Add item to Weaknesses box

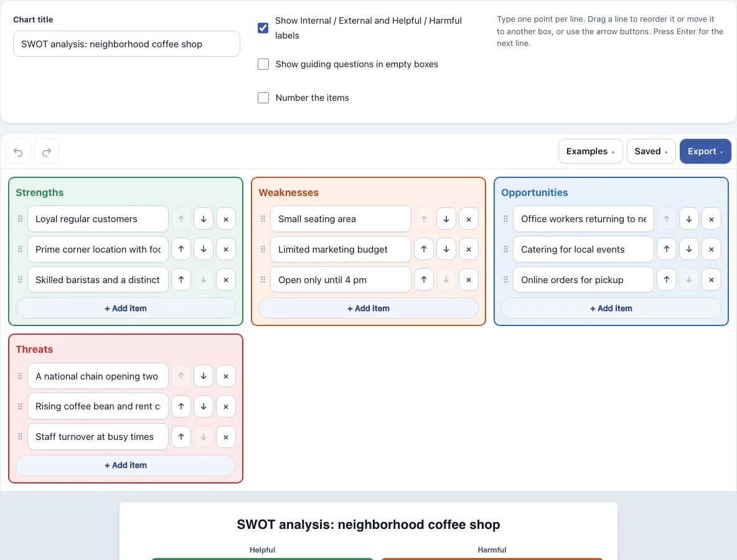pos(368,308)
